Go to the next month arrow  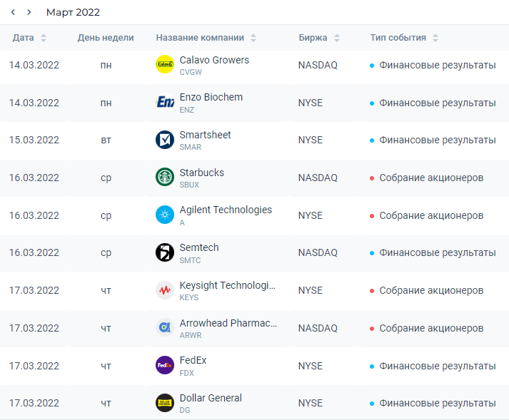click(x=29, y=12)
